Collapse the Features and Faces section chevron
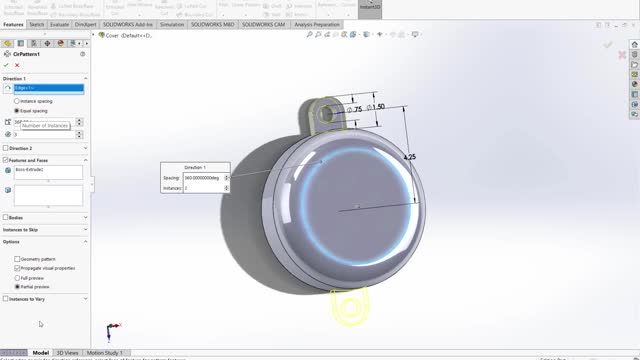640x360 pixels. (x=85, y=160)
